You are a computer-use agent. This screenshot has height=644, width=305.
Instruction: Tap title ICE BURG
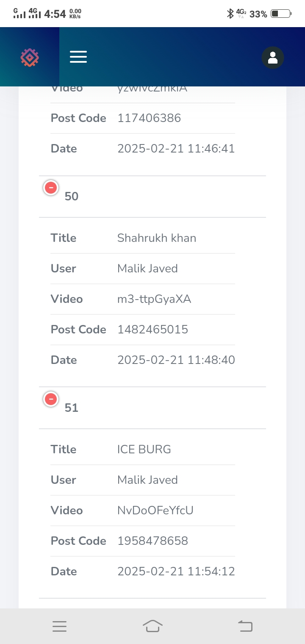[x=144, y=450]
